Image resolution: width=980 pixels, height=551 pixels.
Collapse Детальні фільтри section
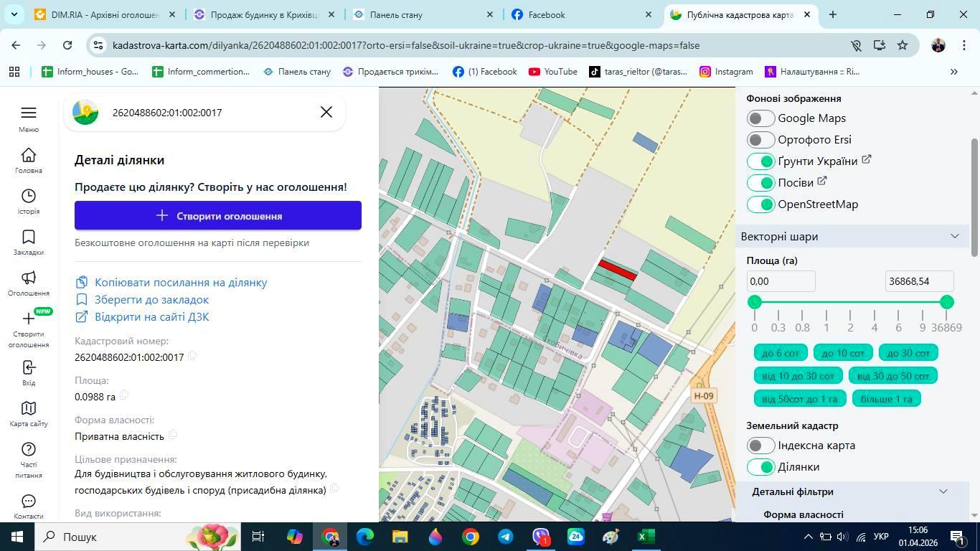point(853,491)
